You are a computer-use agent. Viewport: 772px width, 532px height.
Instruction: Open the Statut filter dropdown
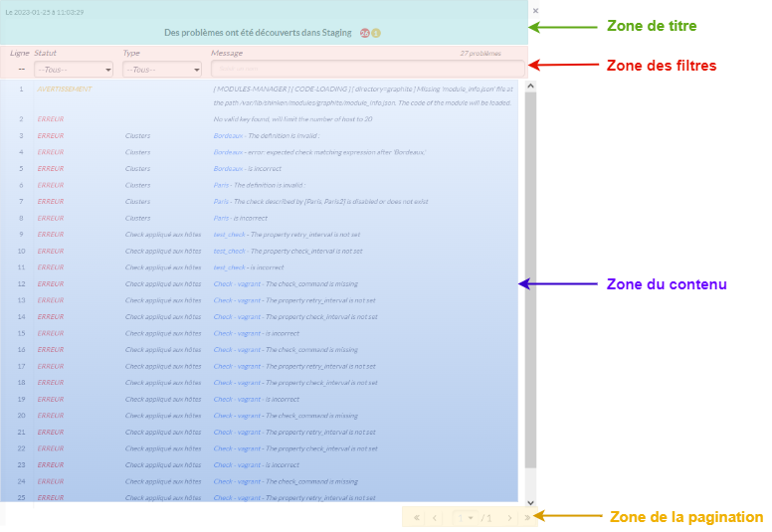click(x=74, y=70)
